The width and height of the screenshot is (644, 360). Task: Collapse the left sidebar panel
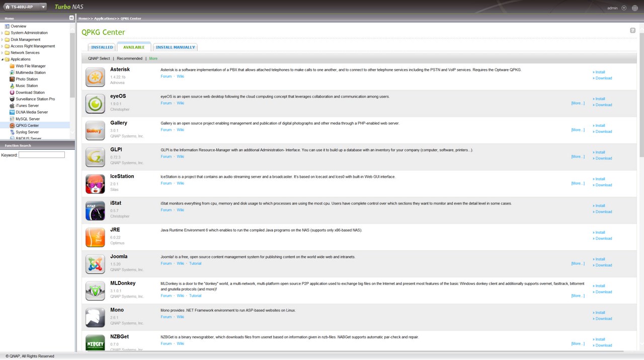(71, 18)
